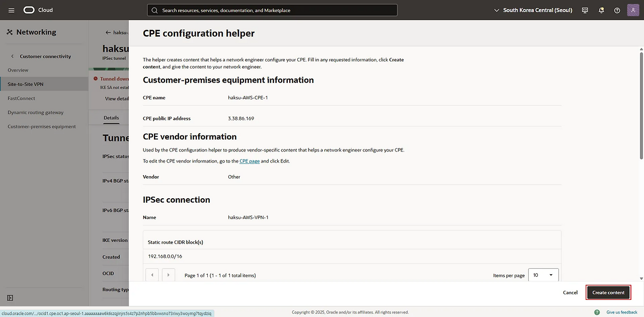The height and width of the screenshot is (317, 644).
Task: Open the hamburger navigation menu
Action: point(12,10)
